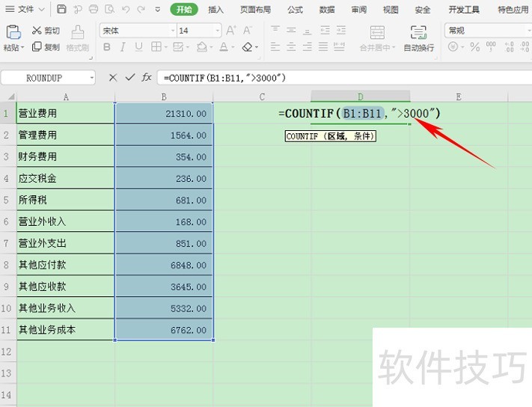532x407 pixels.
Task: Click the 格式刷 format painter
Action: coord(78,38)
